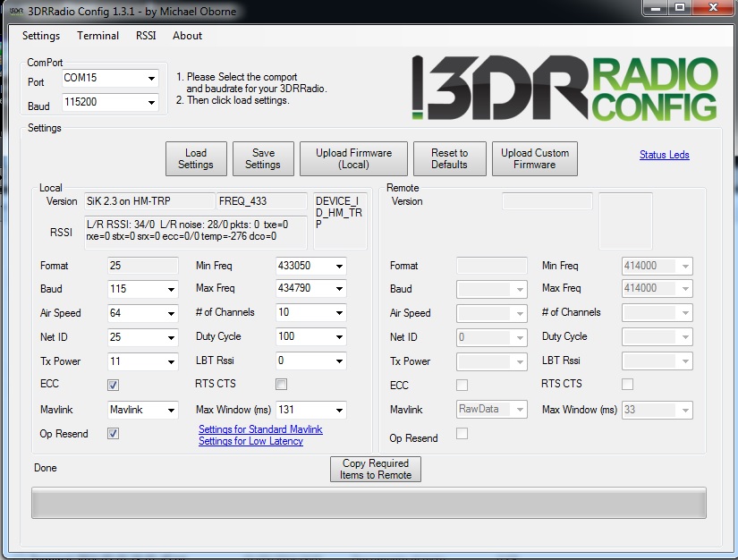The width and height of the screenshot is (738, 560).
Task: Click the progress bar at the bottom
Action: point(369,503)
